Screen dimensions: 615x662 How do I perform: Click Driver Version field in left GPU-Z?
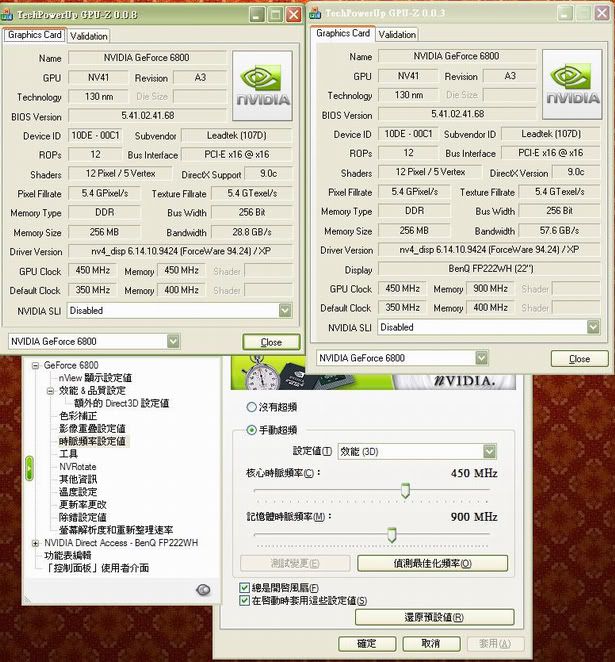tap(181, 251)
